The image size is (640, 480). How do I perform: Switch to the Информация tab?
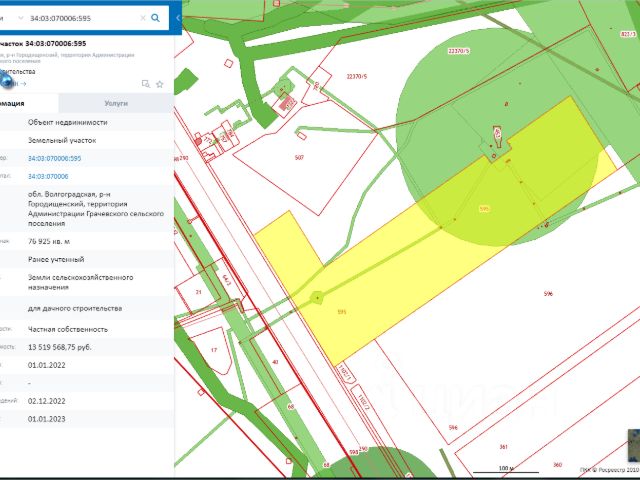pyautogui.click(x=29, y=103)
